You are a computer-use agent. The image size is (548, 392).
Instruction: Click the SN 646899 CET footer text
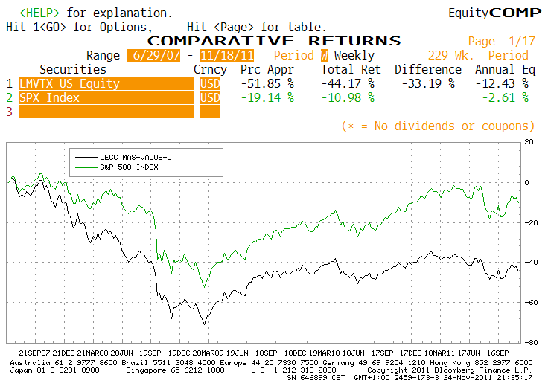click(316, 378)
